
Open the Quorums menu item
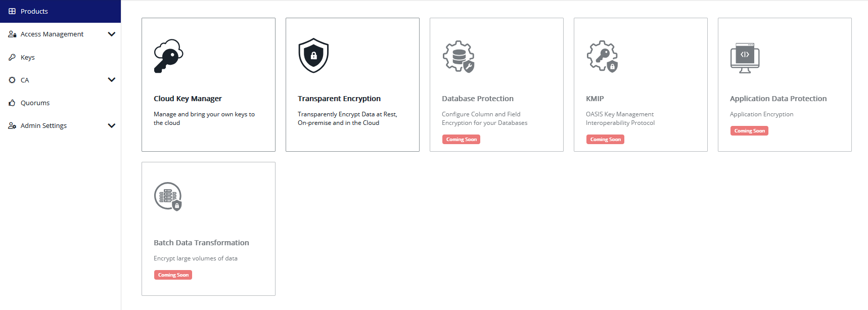[60, 103]
